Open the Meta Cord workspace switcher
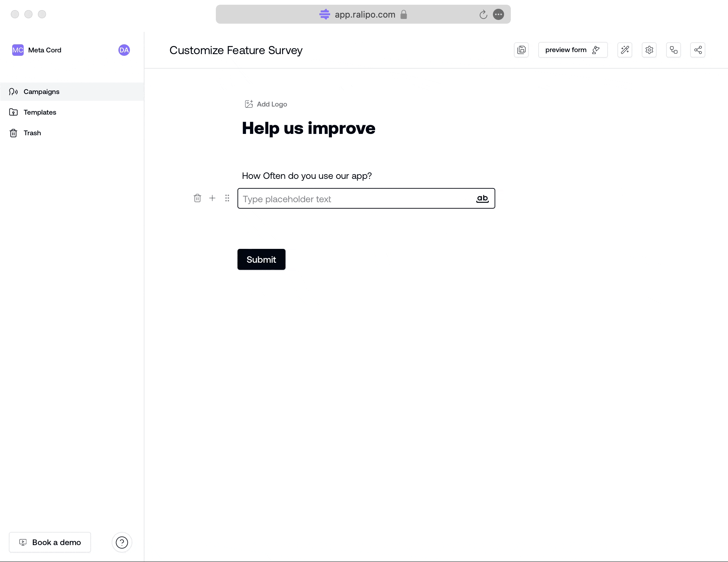728x562 pixels. (x=37, y=50)
